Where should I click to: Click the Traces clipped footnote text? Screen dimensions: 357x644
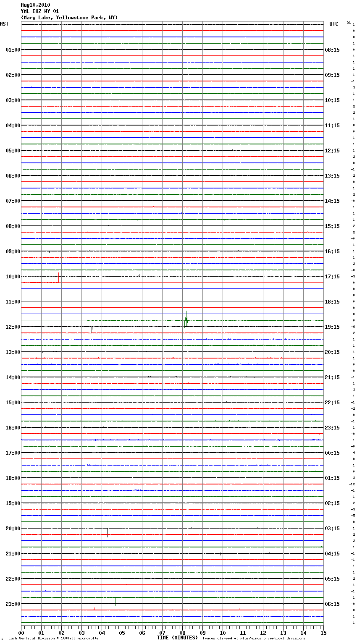[254, 639]
